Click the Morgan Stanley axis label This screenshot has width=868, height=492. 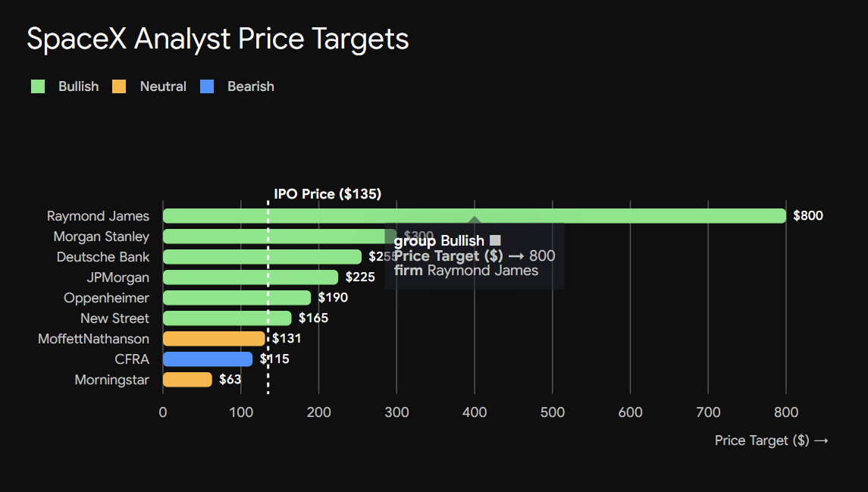(102, 237)
